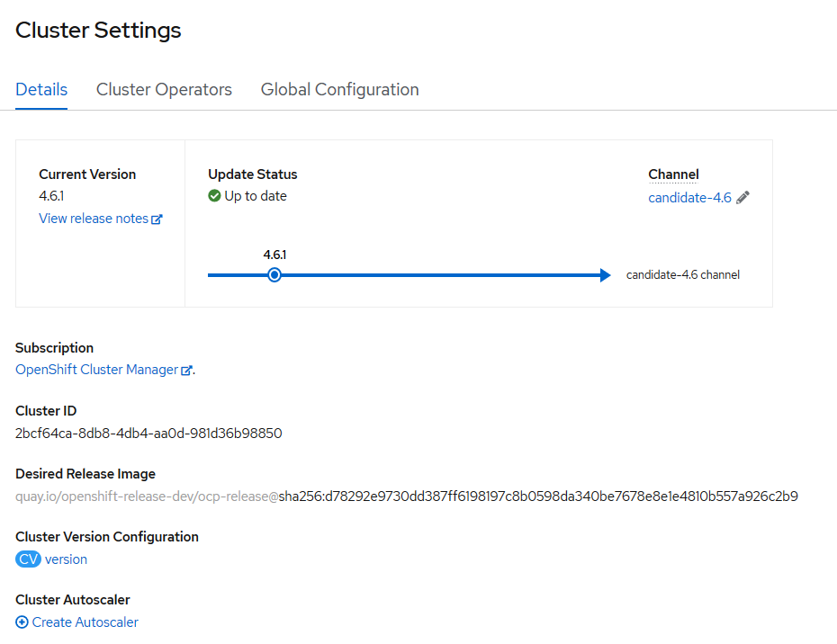Select the 4.6.1 version dot on update line
Image resolution: width=837 pixels, height=644 pixels.
coord(274,275)
